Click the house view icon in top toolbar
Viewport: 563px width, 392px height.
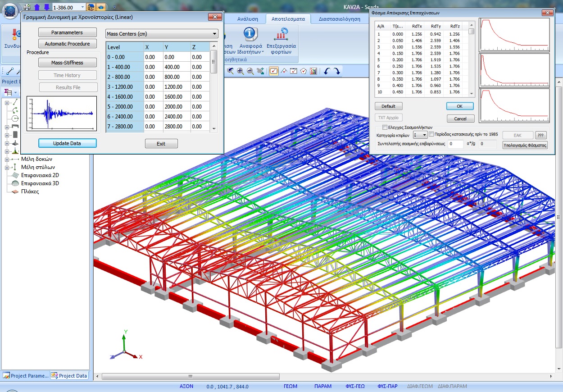[x=91, y=7]
